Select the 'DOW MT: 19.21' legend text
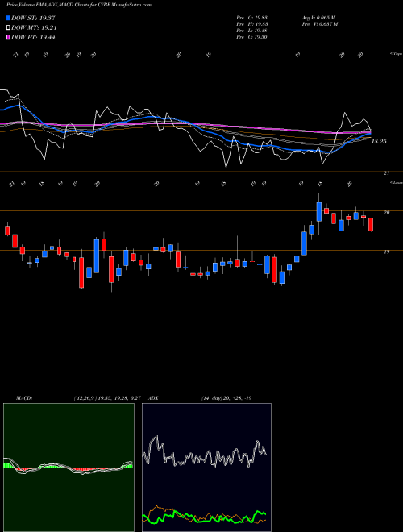 click(34, 28)
